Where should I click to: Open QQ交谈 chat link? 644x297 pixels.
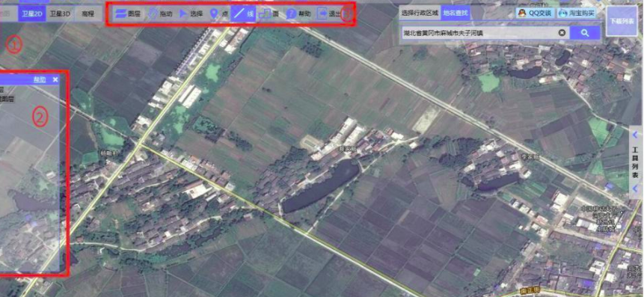tap(535, 13)
